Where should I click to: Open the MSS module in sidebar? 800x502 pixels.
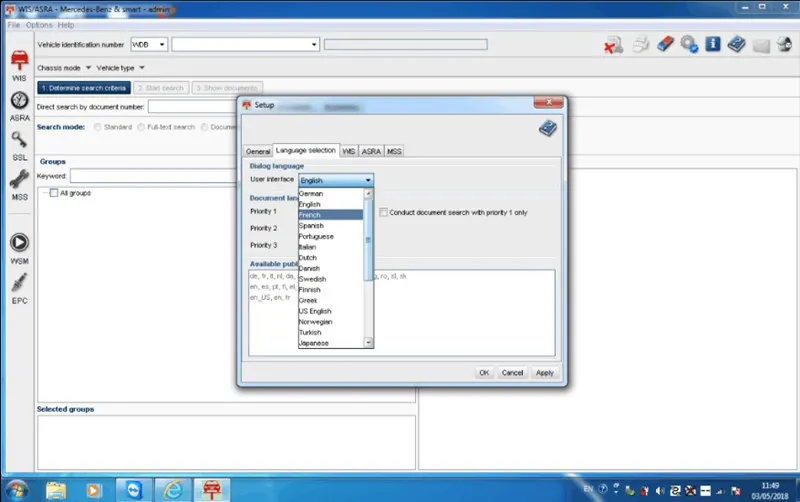click(19, 186)
